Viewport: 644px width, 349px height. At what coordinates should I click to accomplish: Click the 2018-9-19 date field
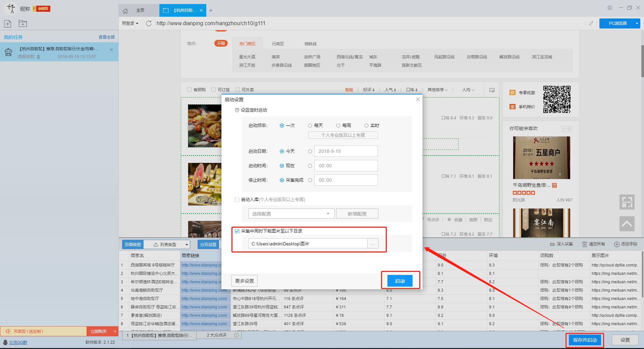(346, 151)
